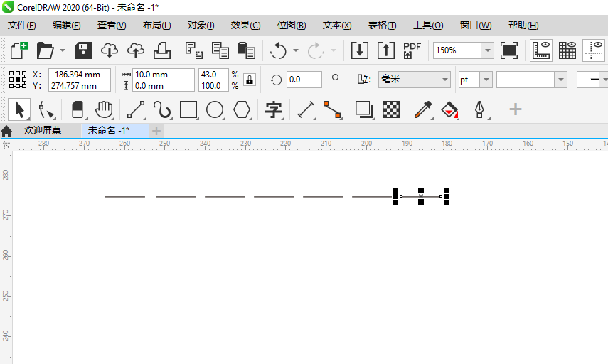Switch to the 欢迎屏幕 tab
Image resolution: width=608 pixels, height=364 pixels.
tap(43, 130)
